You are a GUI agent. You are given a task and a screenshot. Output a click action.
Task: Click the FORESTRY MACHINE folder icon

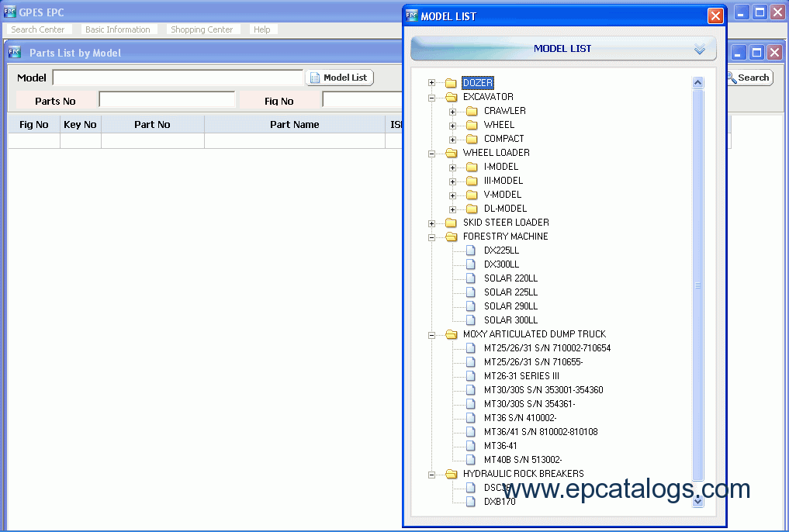(x=451, y=237)
